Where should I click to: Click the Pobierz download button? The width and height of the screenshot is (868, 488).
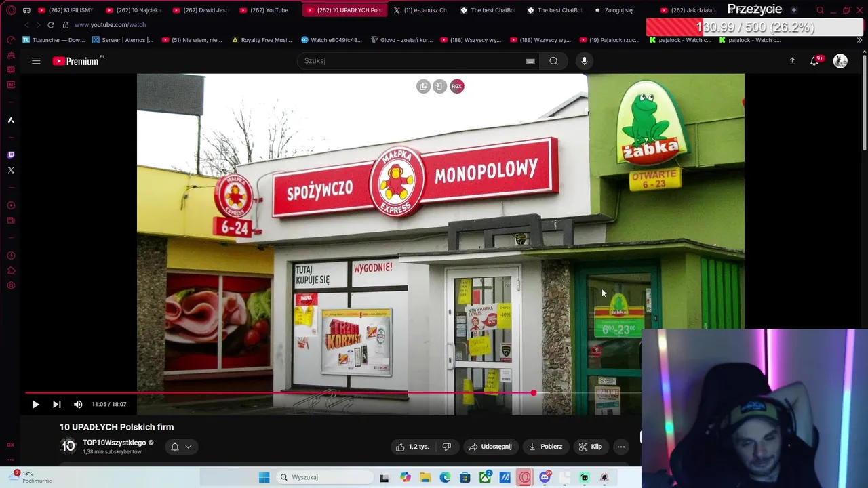546,447
